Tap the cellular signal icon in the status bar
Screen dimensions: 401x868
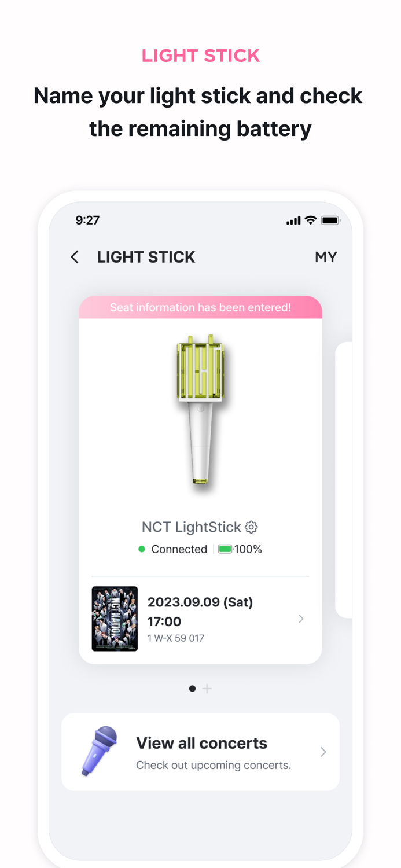point(293,220)
